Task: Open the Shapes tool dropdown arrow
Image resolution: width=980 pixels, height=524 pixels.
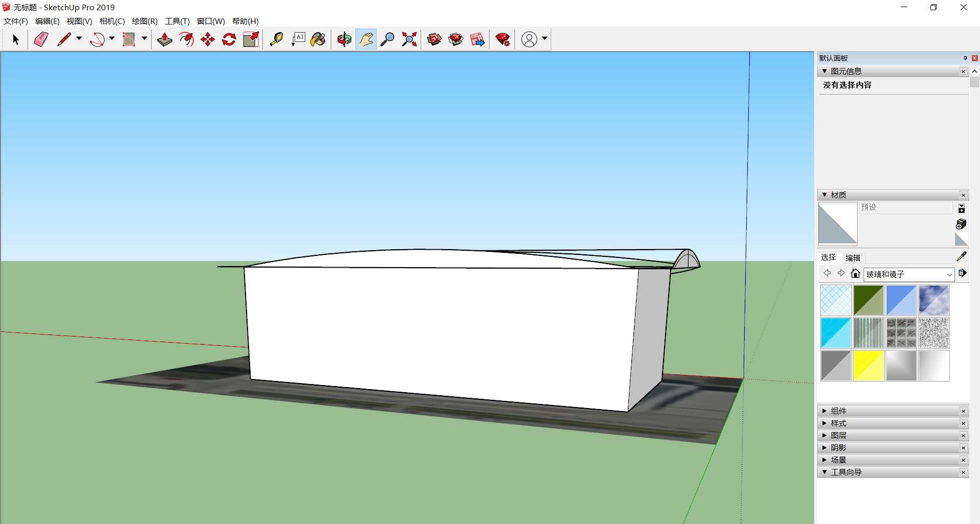Action: tap(144, 38)
